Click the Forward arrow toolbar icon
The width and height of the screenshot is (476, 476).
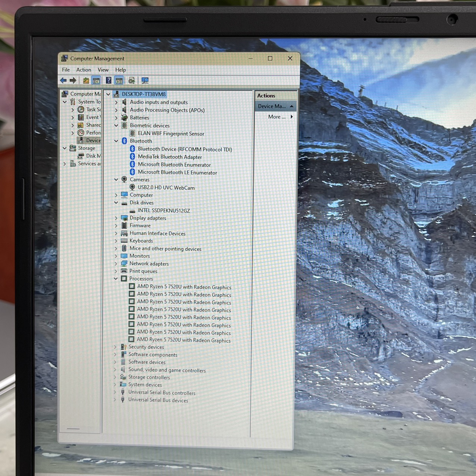73,80
